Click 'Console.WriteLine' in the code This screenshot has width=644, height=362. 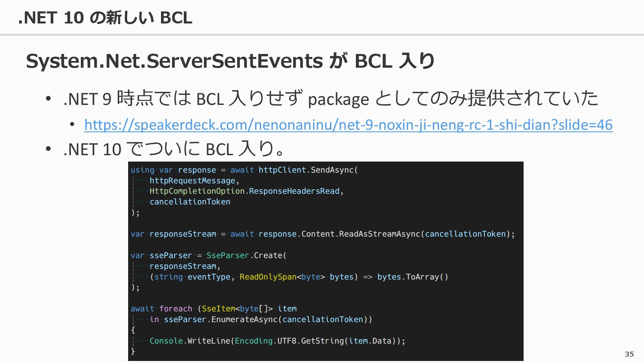pos(190,341)
